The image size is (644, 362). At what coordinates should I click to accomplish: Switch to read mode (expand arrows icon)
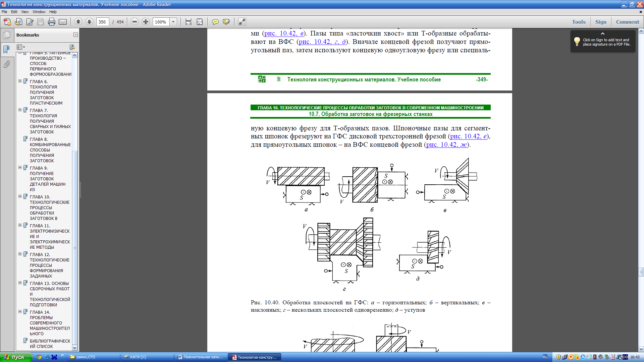click(x=242, y=22)
